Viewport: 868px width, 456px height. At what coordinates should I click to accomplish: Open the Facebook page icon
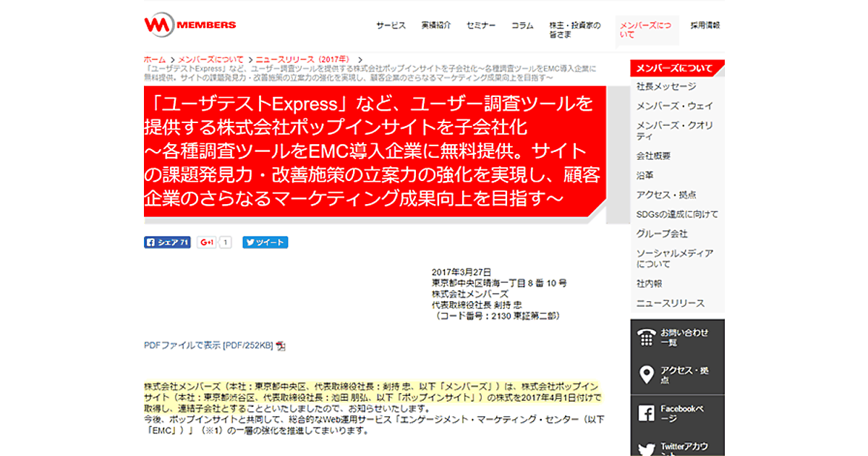point(646,413)
